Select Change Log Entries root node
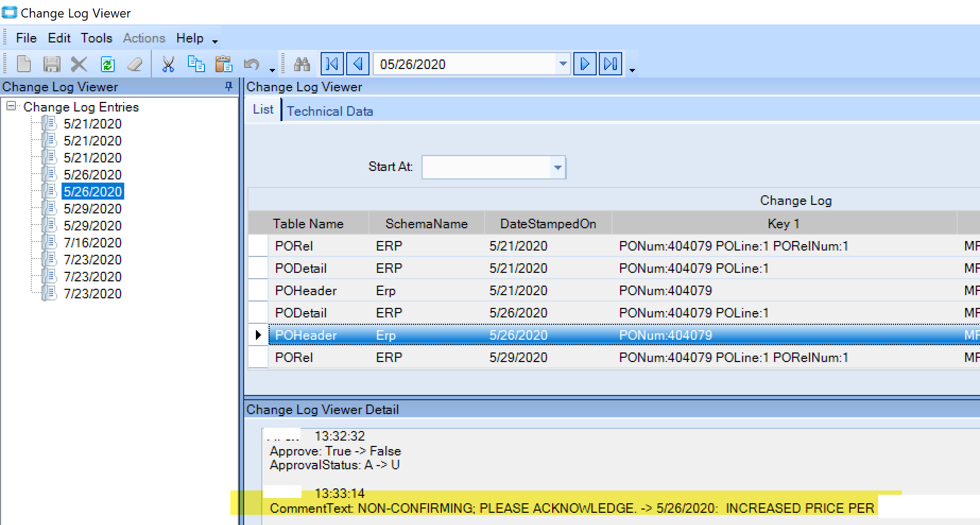The height and width of the screenshot is (525, 980). (81, 107)
